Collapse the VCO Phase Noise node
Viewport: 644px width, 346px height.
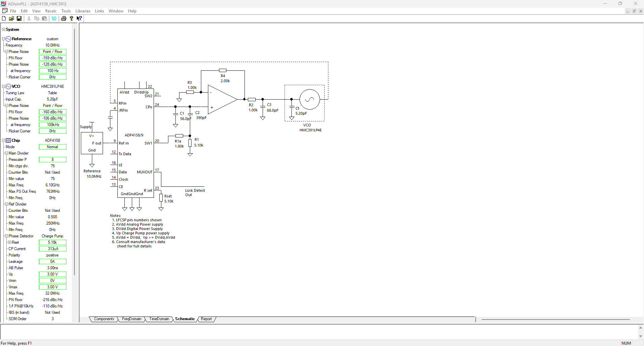coord(6,106)
